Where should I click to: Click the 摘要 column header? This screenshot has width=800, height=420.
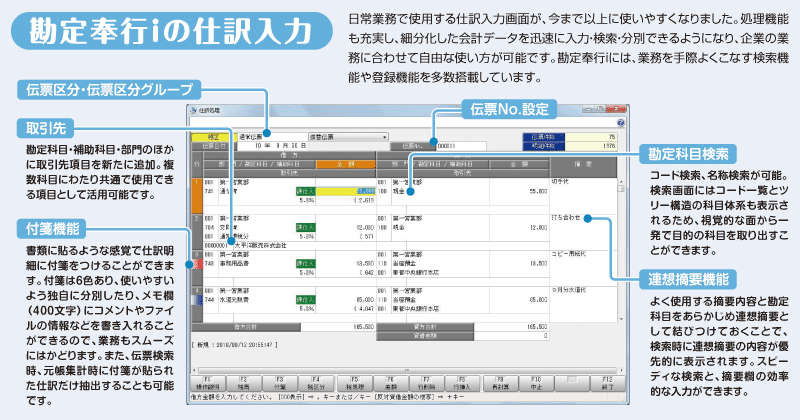583,164
